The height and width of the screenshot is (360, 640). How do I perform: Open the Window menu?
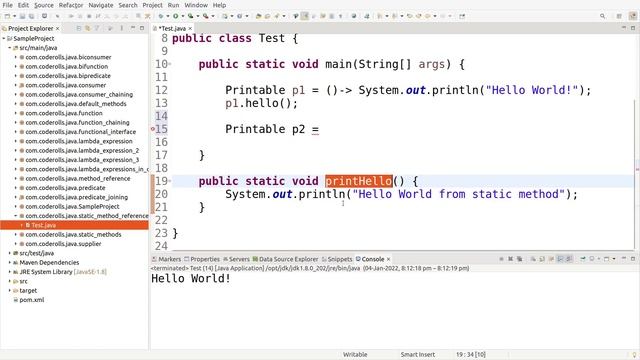[x=196, y=5]
